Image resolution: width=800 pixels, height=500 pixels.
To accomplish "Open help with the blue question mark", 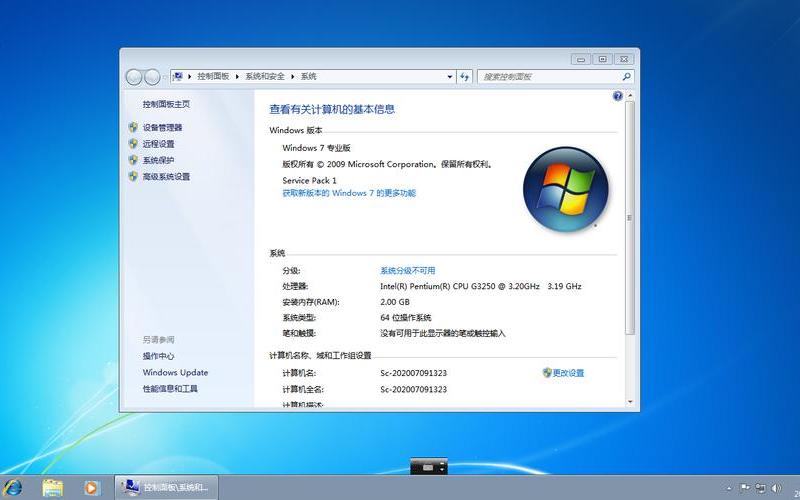I will (617, 96).
